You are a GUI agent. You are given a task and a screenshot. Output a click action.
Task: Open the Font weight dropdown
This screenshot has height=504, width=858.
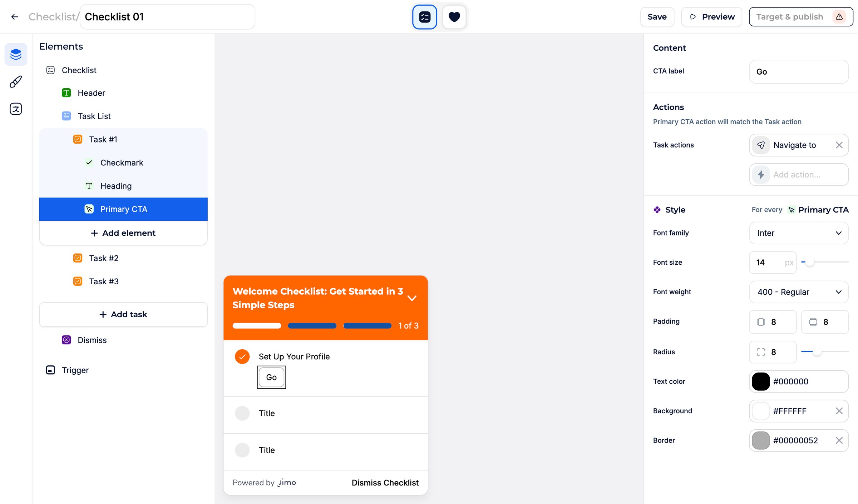coord(799,292)
